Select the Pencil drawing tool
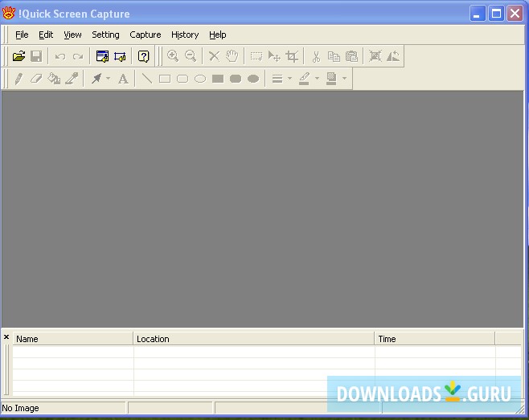This screenshot has height=420, width=529. click(x=19, y=79)
